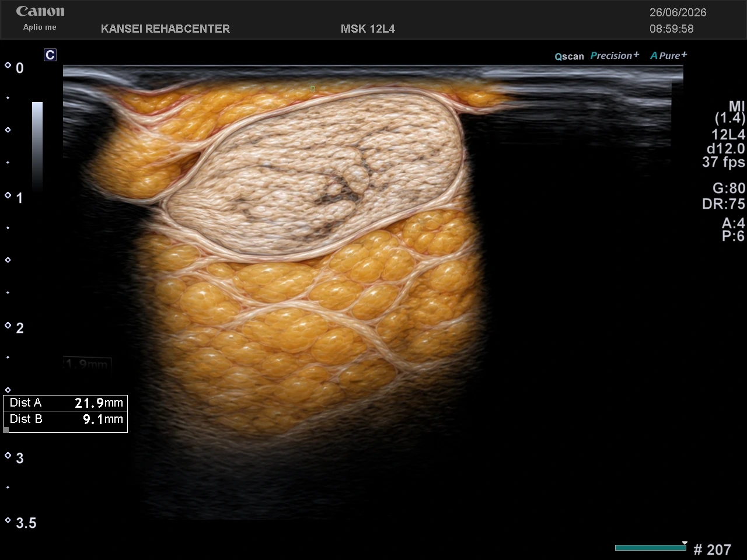Click the date 26/06/2026

(678, 12)
